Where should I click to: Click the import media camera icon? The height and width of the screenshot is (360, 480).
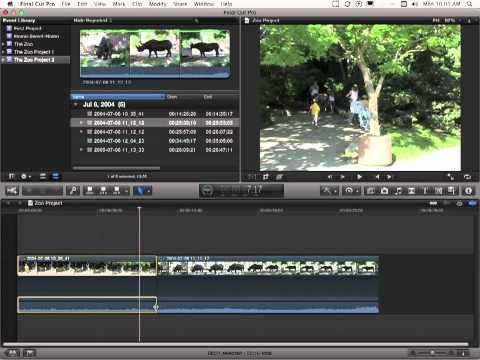[x=12, y=191]
